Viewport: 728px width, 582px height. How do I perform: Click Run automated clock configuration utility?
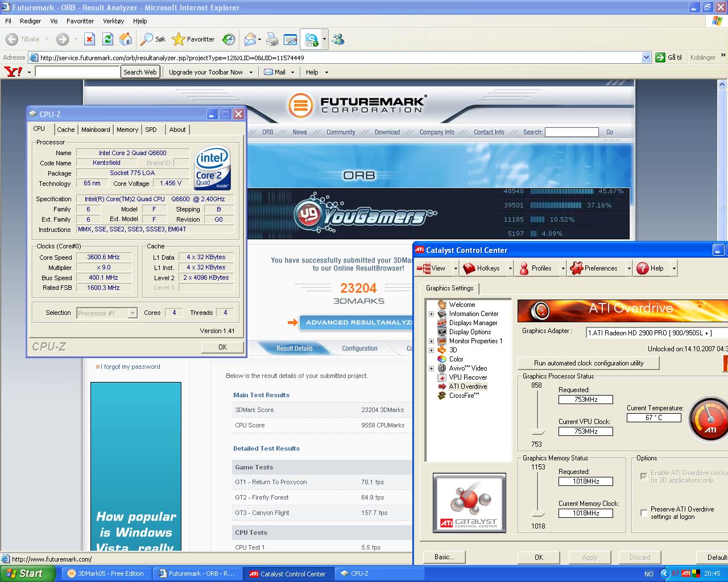(x=589, y=363)
